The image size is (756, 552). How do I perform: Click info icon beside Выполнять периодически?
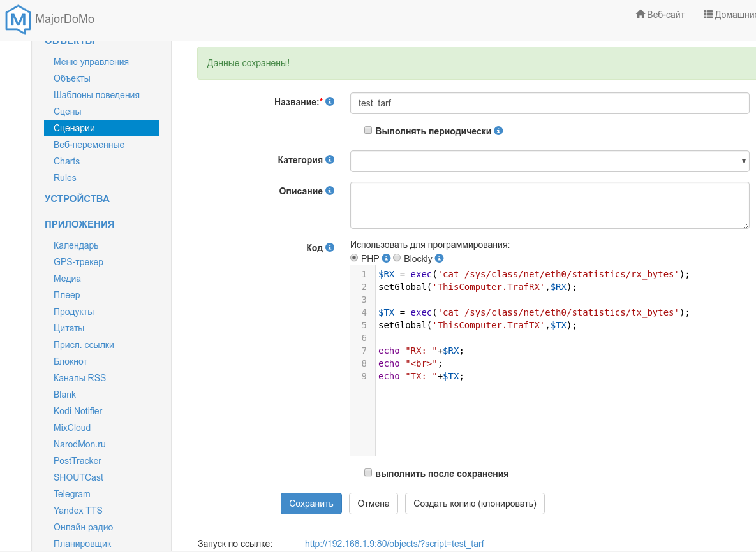click(498, 131)
